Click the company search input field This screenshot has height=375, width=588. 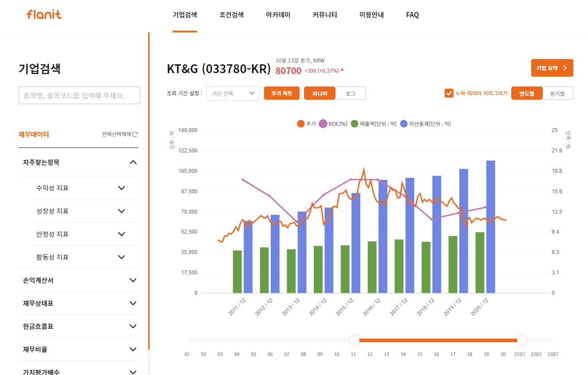(x=79, y=95)
